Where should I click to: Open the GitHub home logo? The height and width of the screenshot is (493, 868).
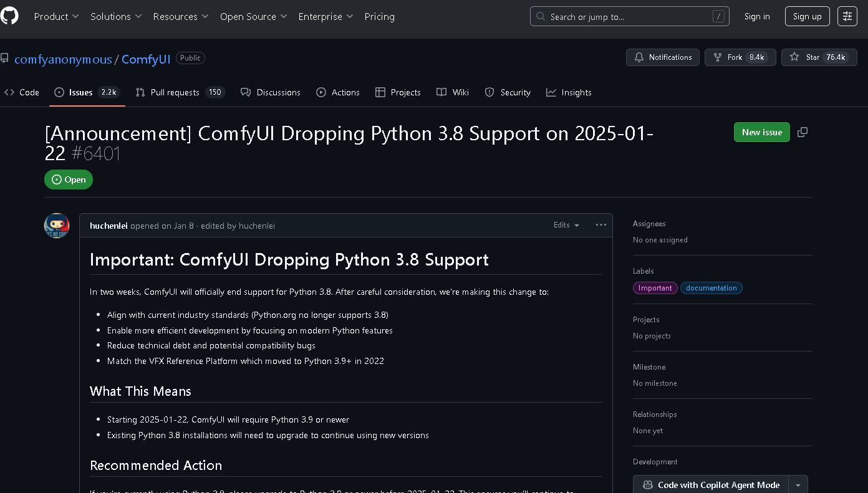pyautogui.click(x=9, y=16)
